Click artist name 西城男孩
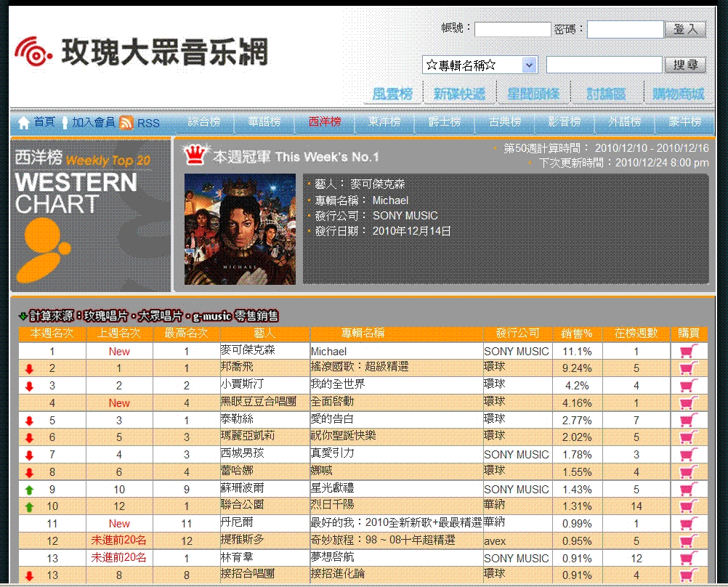This screenshot has width=728, height=587. [x=243, y=453]
